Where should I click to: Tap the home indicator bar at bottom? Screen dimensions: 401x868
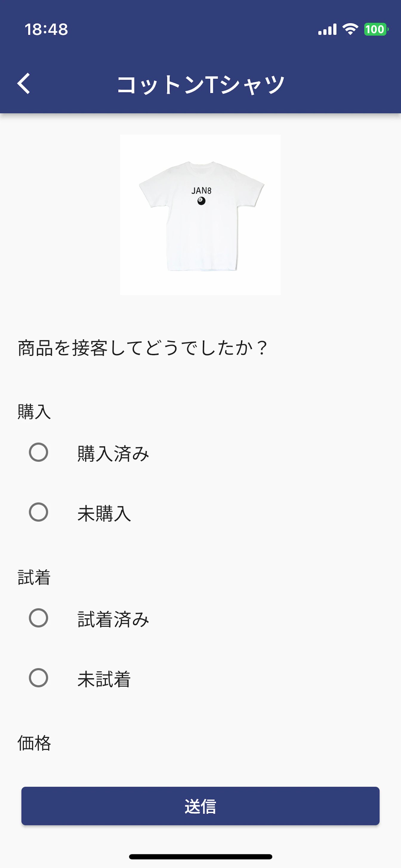pyautogui.click(x=200, y=857)
